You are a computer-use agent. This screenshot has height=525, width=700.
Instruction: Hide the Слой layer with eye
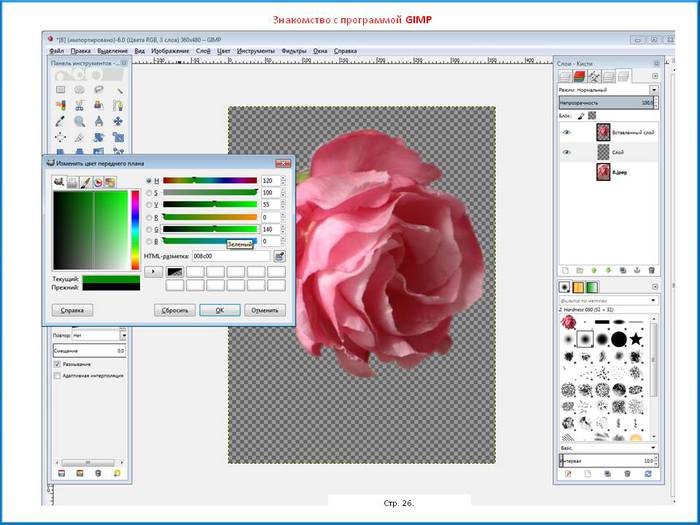tap(567, 152)
